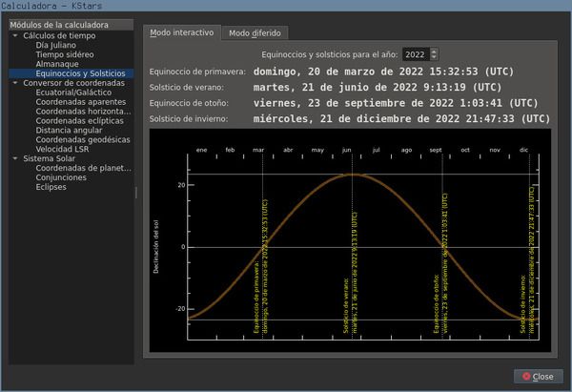Viewport: 572px width, 392px height.
Task: Click the Close button
Action: pyautogui.click(x=537, y=376)
